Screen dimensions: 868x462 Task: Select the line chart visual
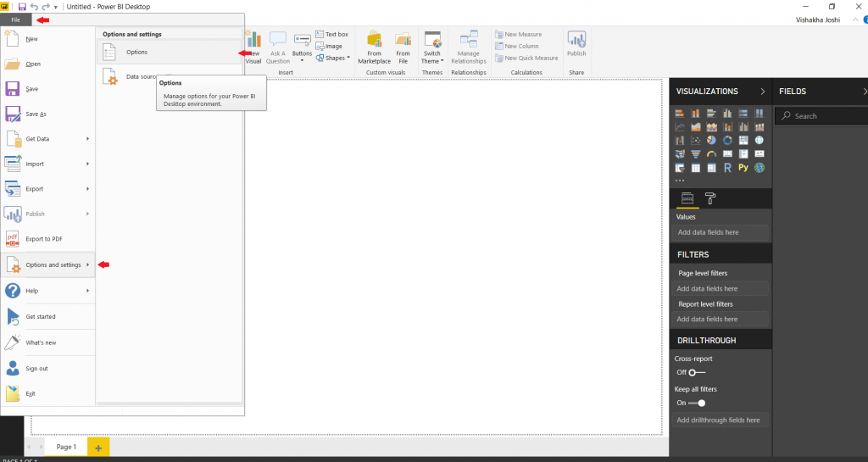[x=680, y=126]
